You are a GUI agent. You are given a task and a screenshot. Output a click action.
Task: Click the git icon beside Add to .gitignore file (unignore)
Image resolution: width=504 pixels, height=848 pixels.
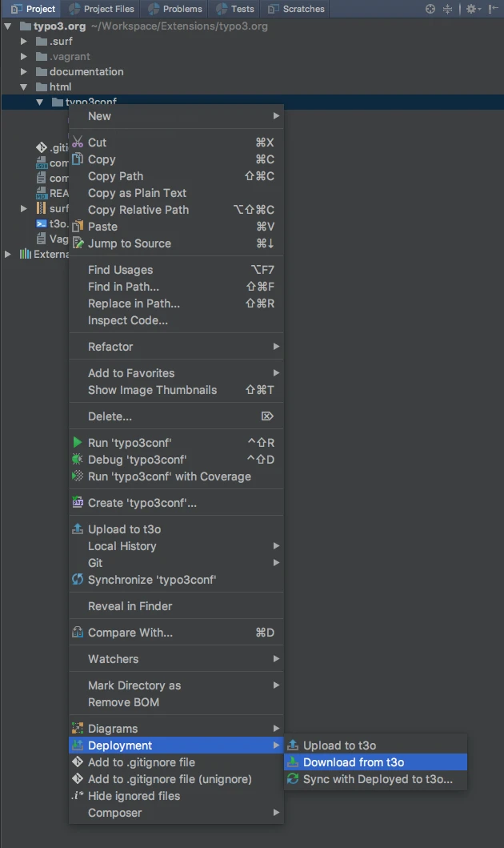tap(78, 779)
